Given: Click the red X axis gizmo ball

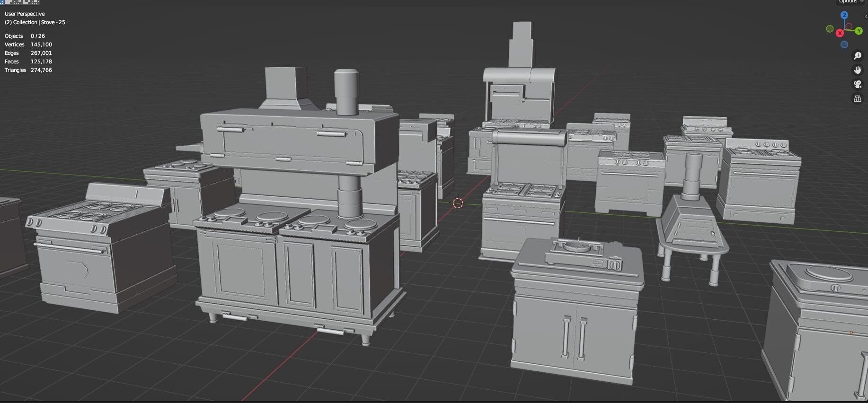Looking at the screenshot, I should (840, 33).
